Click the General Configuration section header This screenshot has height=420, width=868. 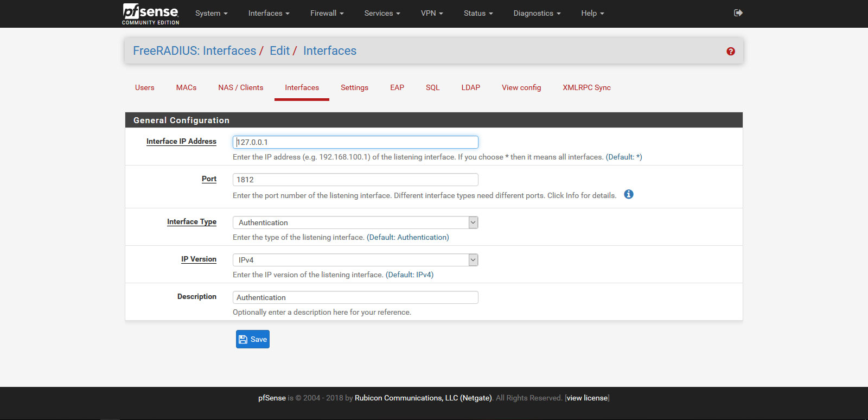tap(434, 120)
